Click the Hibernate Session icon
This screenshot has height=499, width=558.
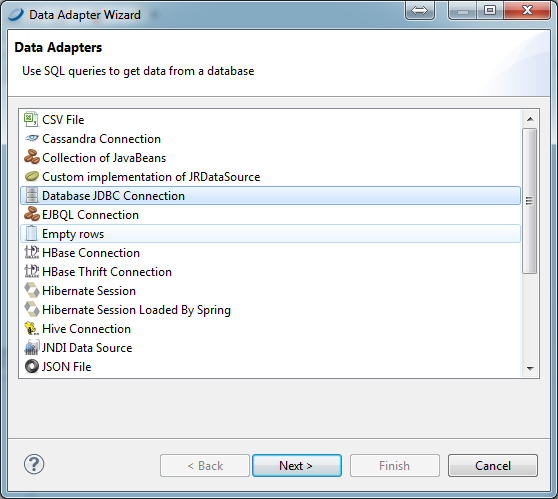coord(32,290)
